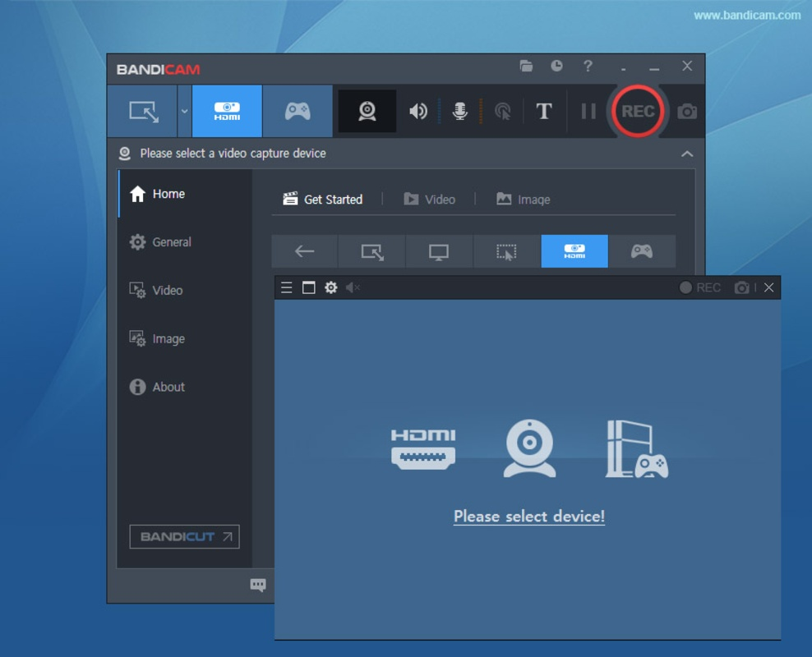
Task: Select the text overlay T icon
Action: point(544,111)
